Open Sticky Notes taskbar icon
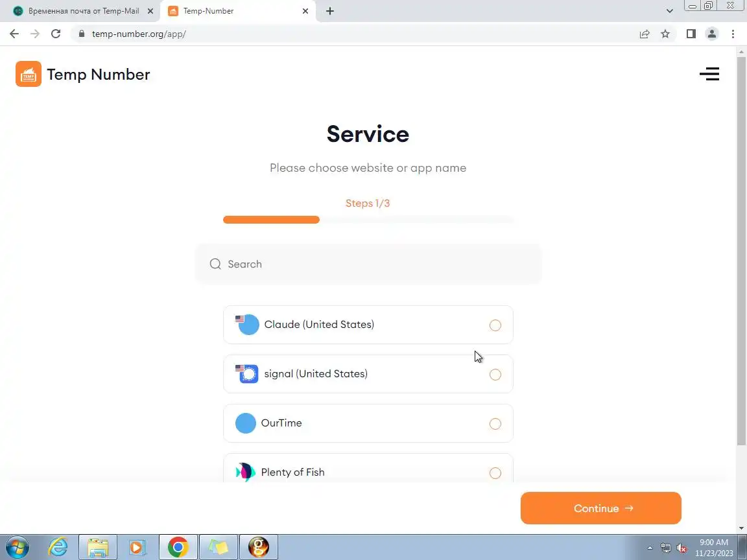Viewport: 747px width, 560px height. [x=218, y=547]
